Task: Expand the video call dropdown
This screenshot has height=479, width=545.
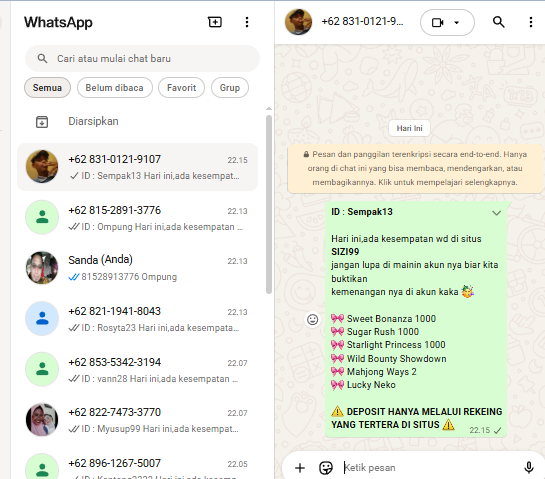Action: pyautogui.click(x=456, y=23)
